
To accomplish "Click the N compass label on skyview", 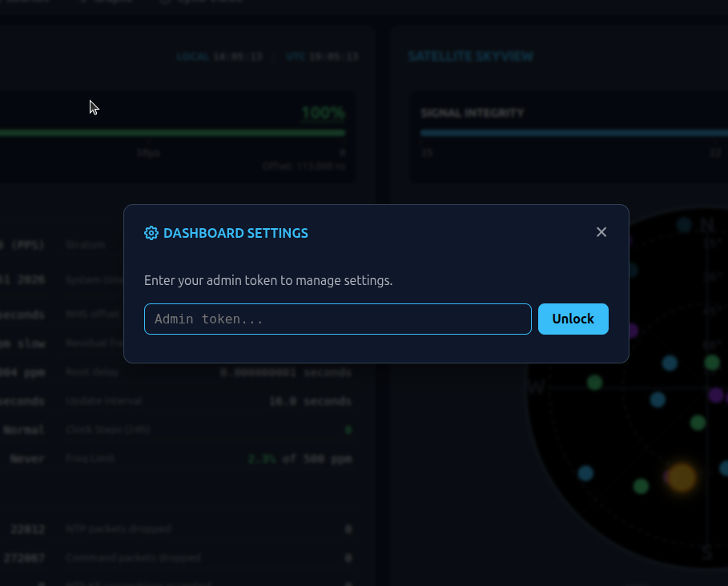I will tap(706, 225).
